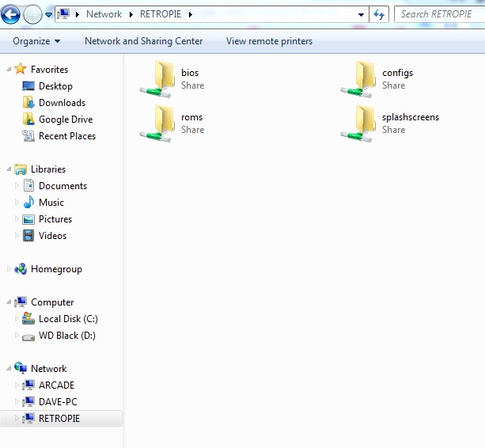The width and height of the screenshot is (485, 448).
Task: Click the Desktop icon in Favorites
Action: click(x=28, y=86)
